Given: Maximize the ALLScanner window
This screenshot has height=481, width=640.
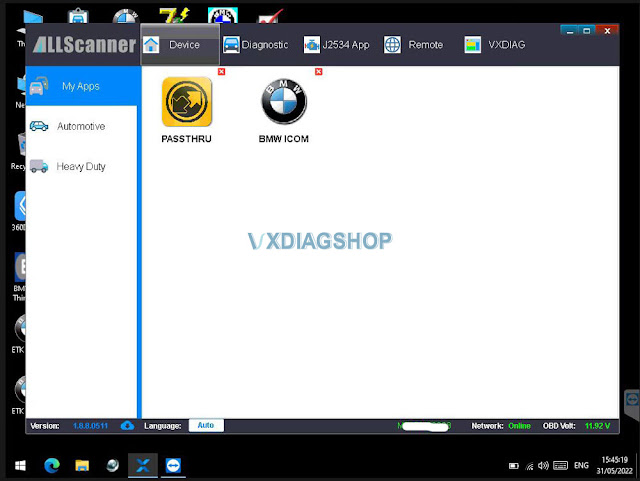Looking at the screenshot, I should pos(587,31).
